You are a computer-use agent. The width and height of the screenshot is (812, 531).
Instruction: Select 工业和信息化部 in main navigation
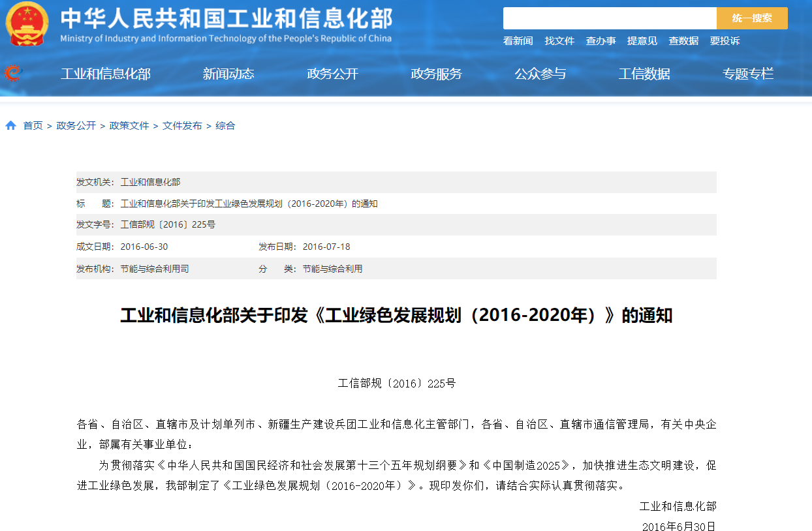coord(106,74)
